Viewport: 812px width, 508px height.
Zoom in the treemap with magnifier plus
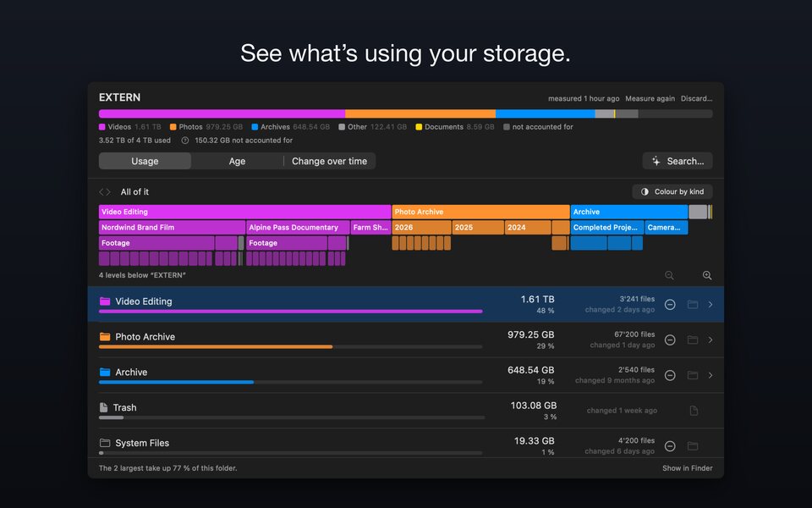tap(707, 275)
